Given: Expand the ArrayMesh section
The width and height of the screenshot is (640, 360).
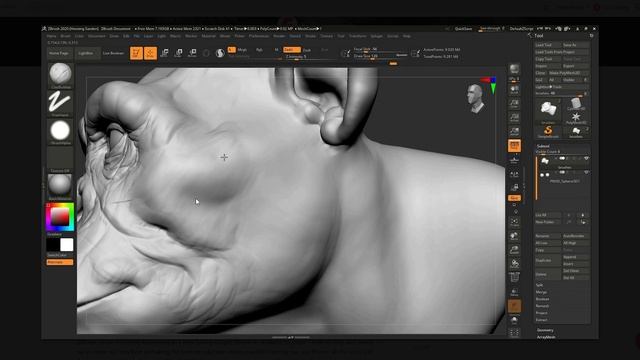Looking at the screenshot, I should click(546, 337).
